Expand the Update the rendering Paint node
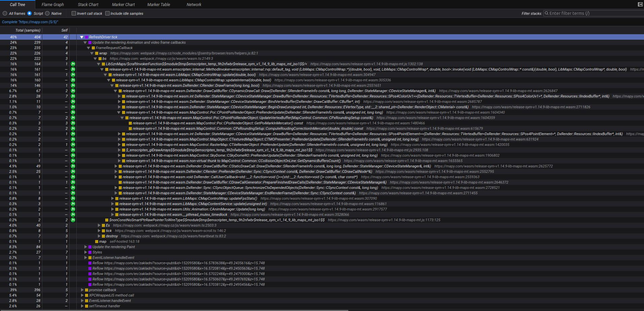 86,247
